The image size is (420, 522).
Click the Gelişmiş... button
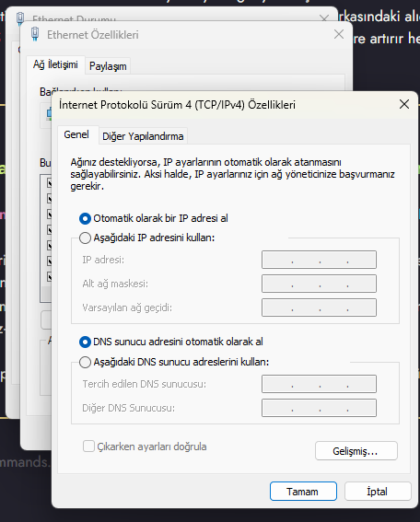pos(356,451)
